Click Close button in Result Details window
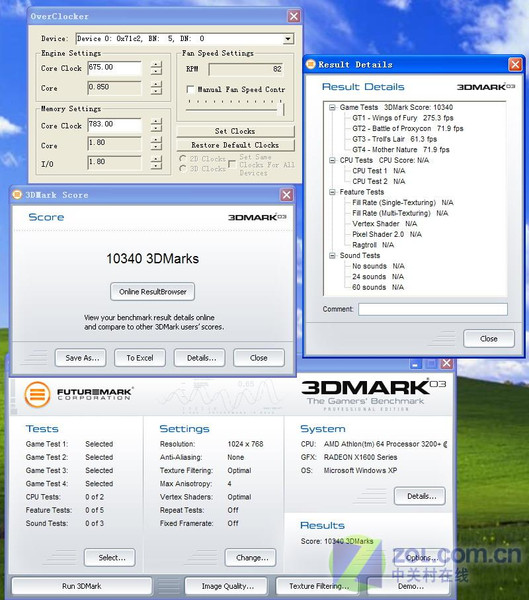This screenshot has width=529, height=600. click(489, 339)
